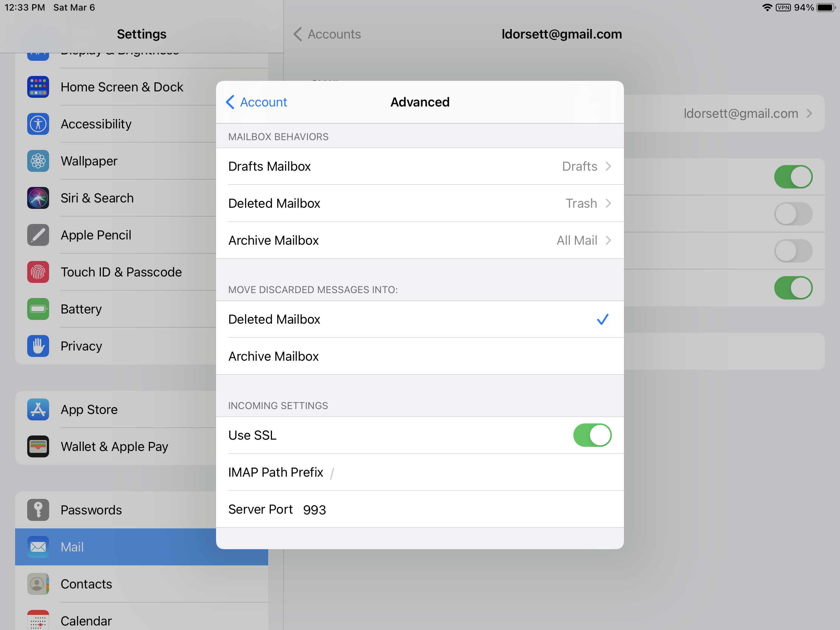Viewport: 840px width, 630px height.
Task: Tap the Privacy hand icon
Action: [38, 346]
